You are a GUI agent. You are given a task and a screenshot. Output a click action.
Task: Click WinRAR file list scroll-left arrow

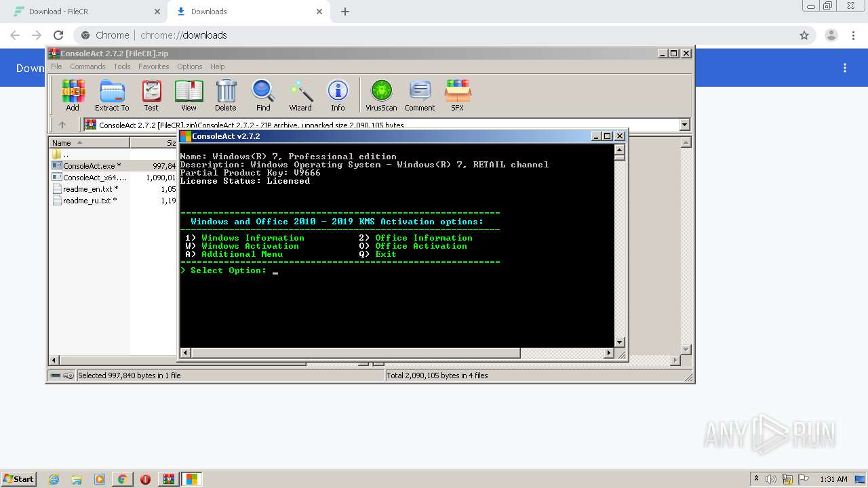tap(54, 360)
